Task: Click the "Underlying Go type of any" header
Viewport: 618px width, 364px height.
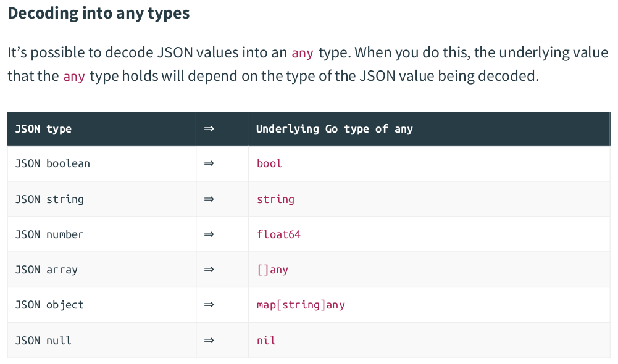Action: (334, 129)
